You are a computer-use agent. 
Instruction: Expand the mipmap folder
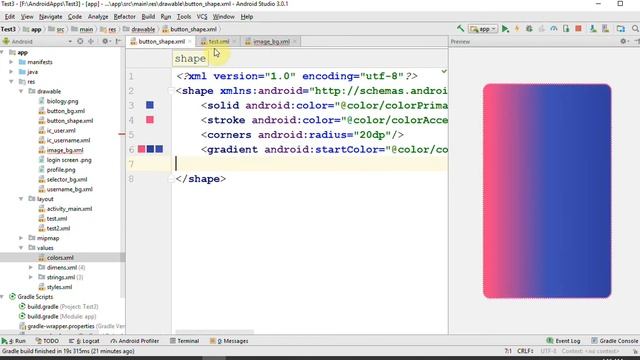pyautogui.click(x=21, y=238)
